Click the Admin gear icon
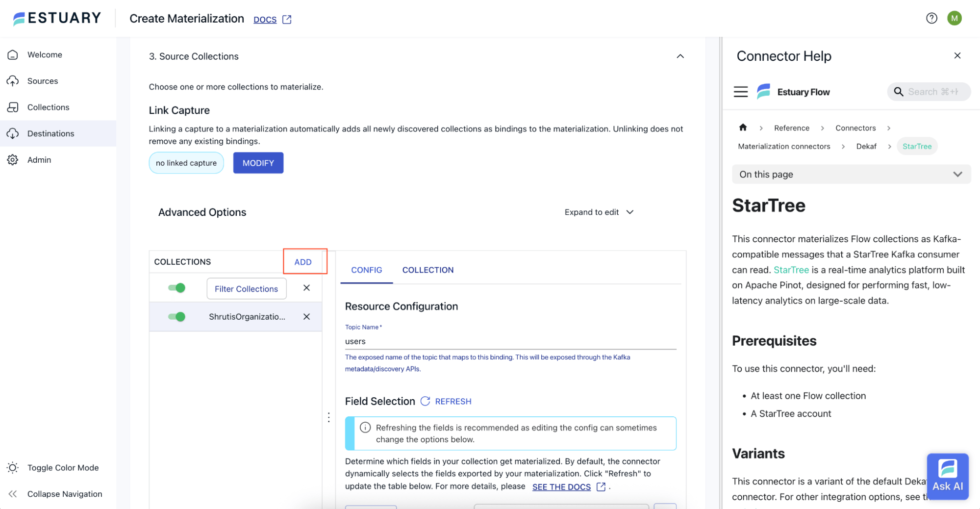The image size is (980, 509). point(13,160)
